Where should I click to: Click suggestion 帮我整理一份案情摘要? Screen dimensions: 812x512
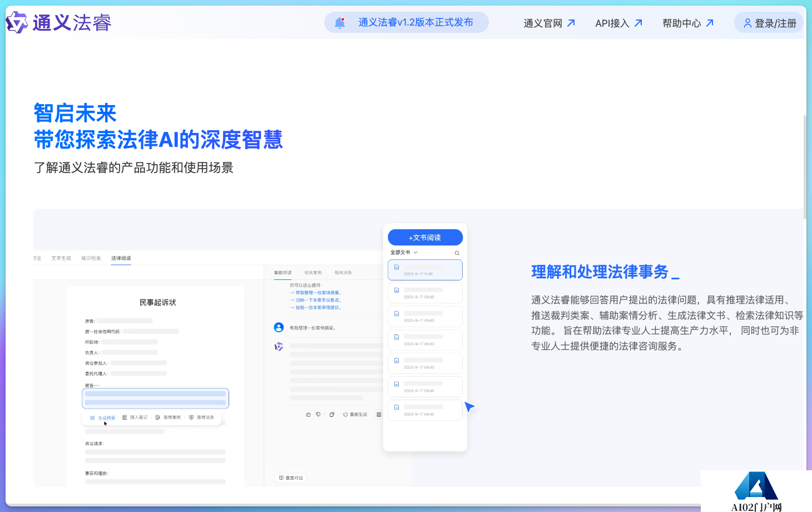[316, 293]
